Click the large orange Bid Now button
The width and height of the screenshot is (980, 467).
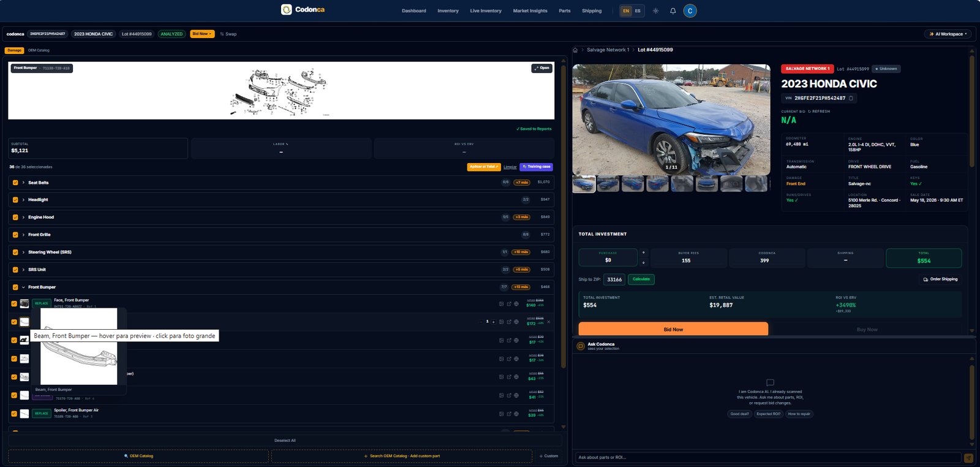tap(673, 329)
